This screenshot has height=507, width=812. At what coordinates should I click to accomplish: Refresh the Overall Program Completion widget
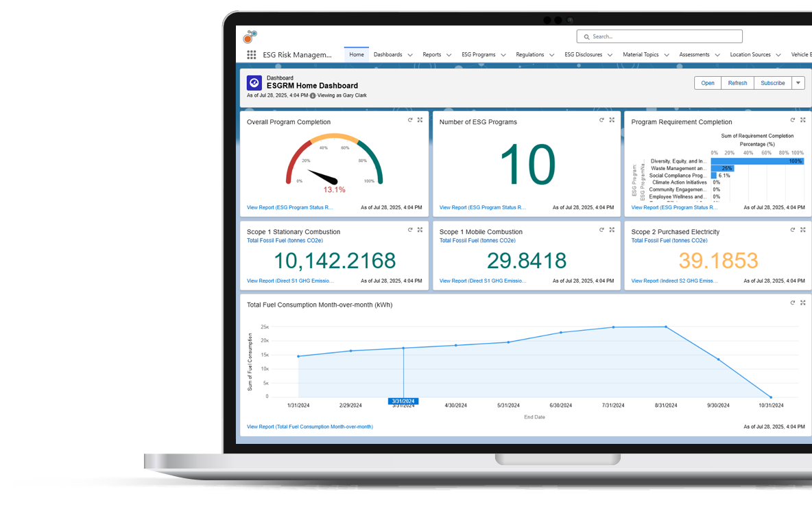410,119
